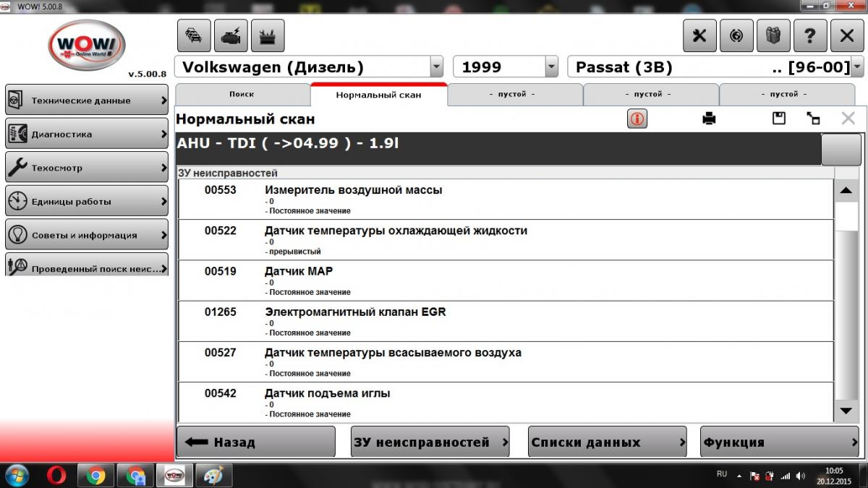Open Единицы работы menu
Screen dimensions: 868x488
(x=87, y=201)
